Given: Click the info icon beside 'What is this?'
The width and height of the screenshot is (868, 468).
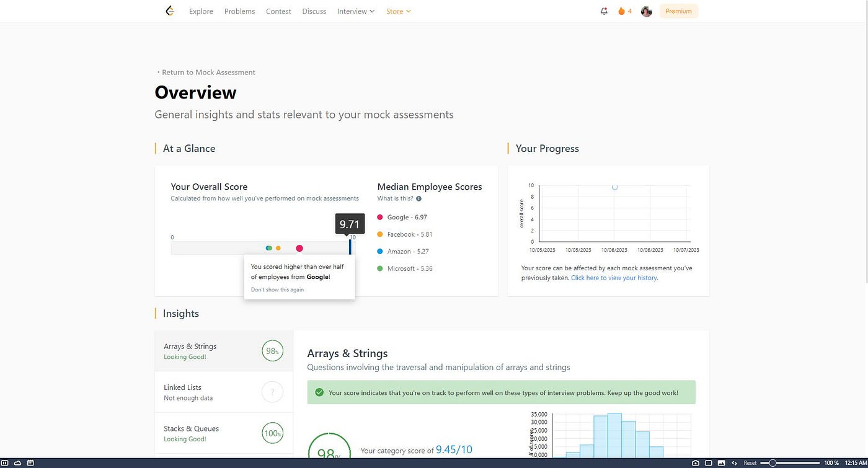Looking at the screenshot, I should [418, 199].
